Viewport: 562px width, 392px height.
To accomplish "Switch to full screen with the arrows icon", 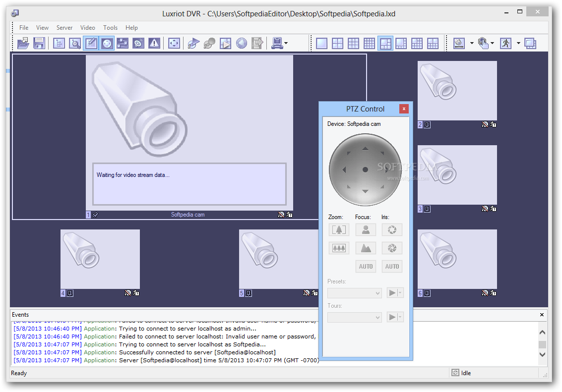I will point(174,43).
